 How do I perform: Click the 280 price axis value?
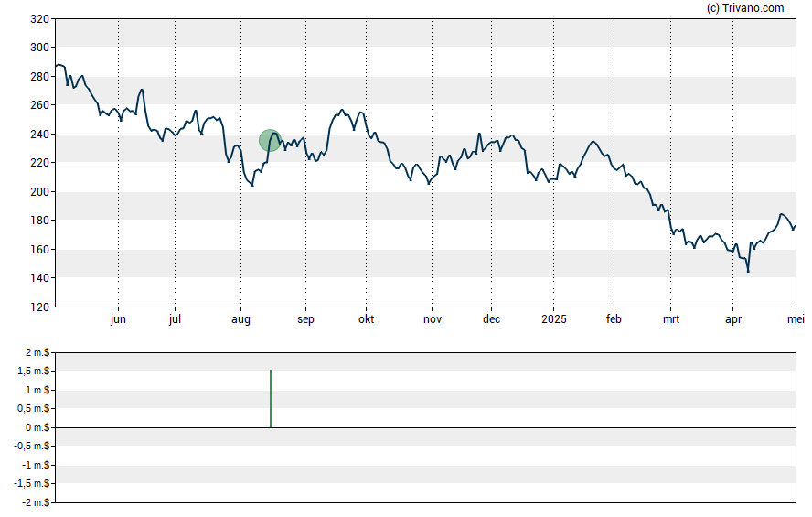[40, 77]
